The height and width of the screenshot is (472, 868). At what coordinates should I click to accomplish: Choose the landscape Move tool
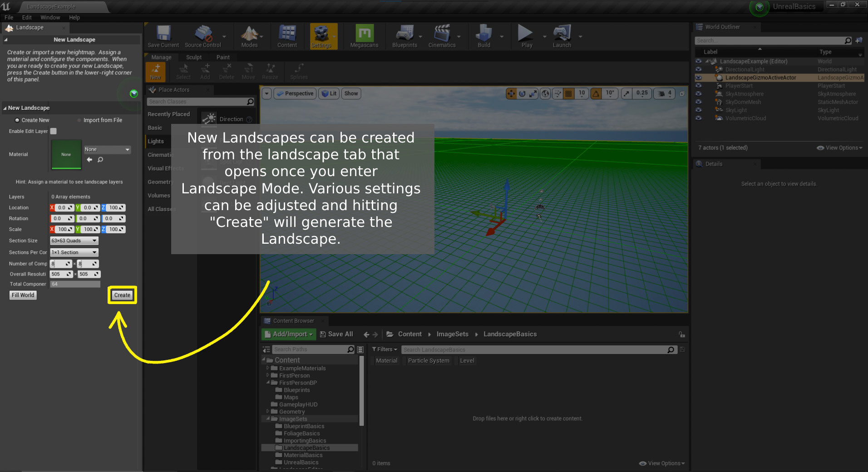pos(248,72)
